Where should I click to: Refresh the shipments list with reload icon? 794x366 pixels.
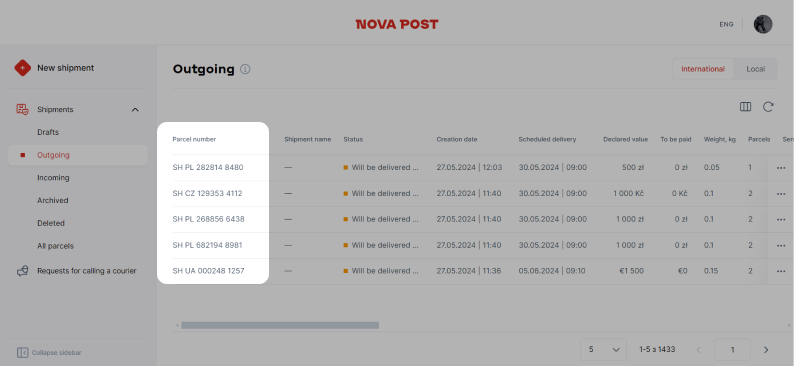[x=768, y=107]
